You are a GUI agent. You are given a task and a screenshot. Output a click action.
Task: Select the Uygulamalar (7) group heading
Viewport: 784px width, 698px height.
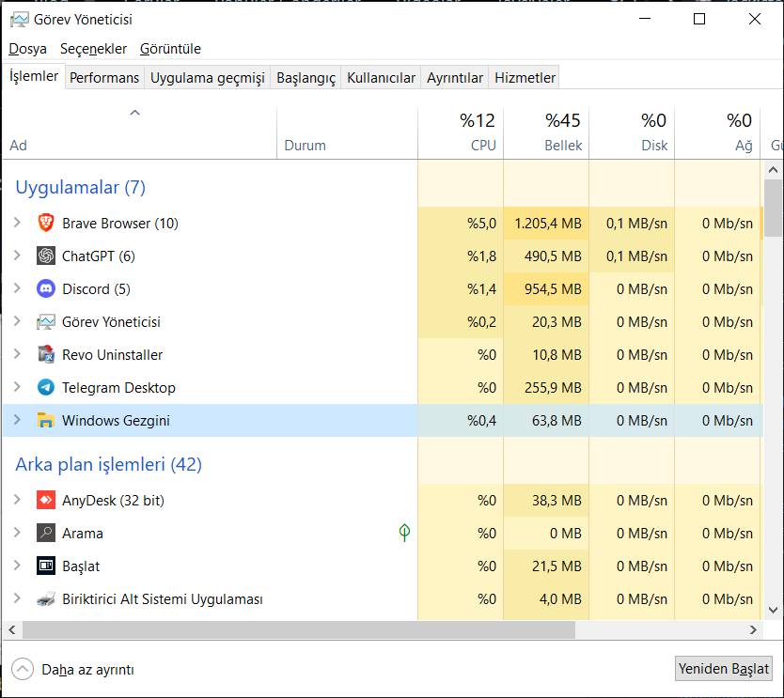(81, 187)
